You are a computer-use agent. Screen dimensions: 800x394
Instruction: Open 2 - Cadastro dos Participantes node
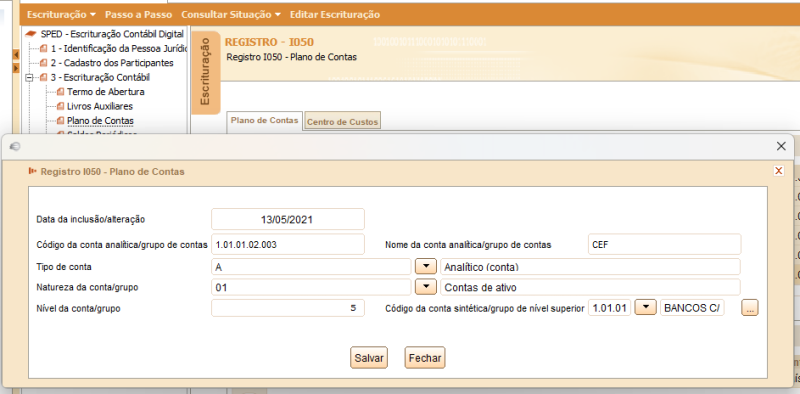tap(112, 63)
